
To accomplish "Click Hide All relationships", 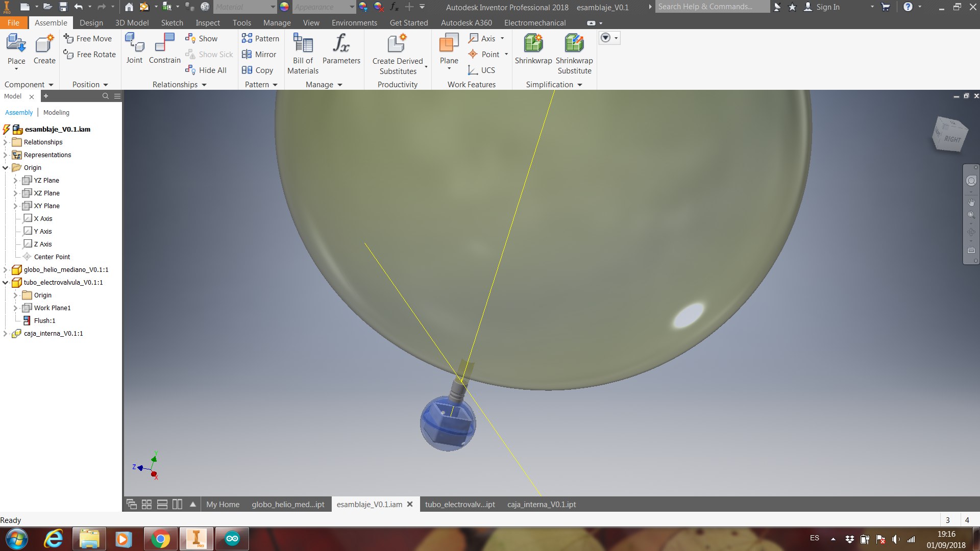I will pos(206,70).
